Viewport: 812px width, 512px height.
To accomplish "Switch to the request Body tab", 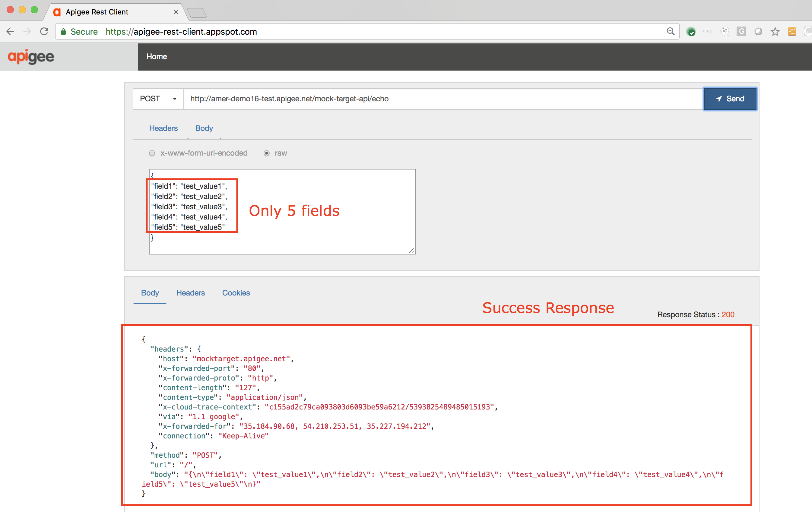I will click(204, 128).
